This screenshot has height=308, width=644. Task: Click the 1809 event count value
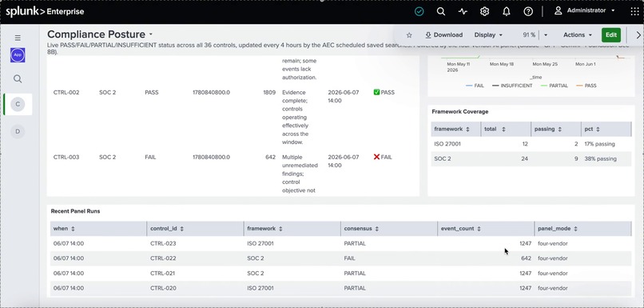(269, 93)
